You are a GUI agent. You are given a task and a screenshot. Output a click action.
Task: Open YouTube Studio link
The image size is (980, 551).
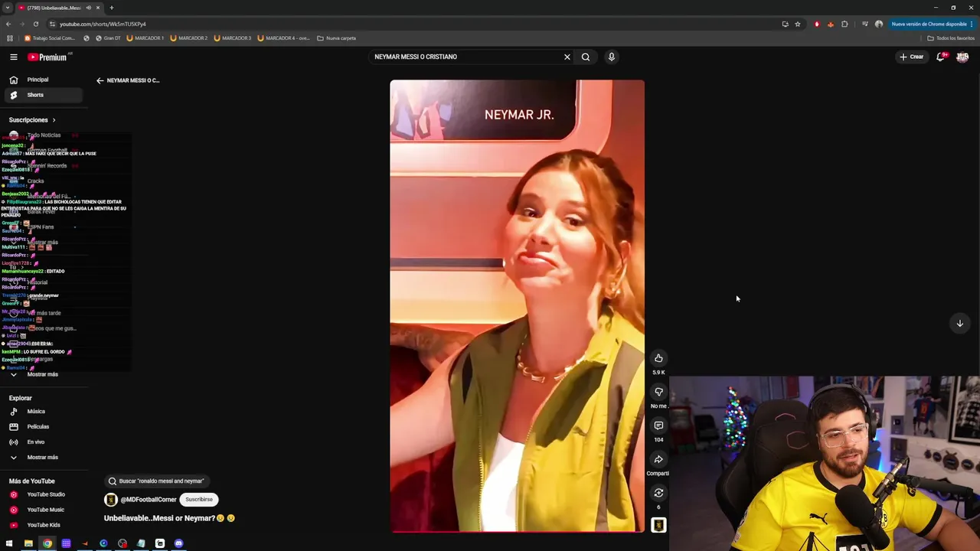click(x=43, y=494)
